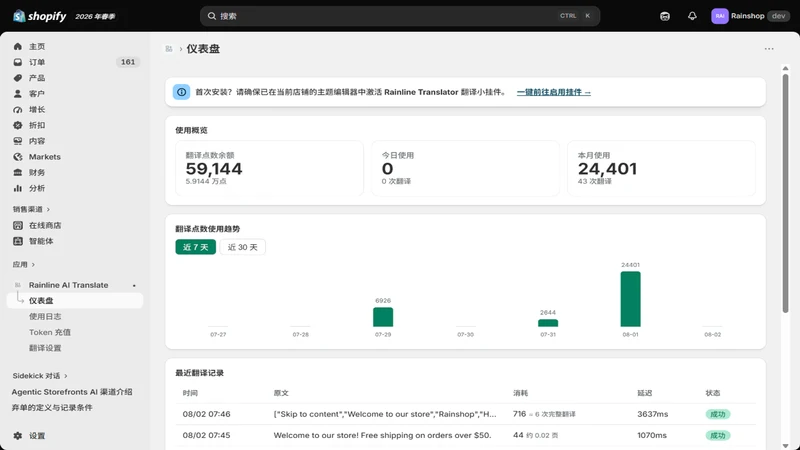Expand the 销售渠道 sales channels section
Image resolution: width=800 pixels, height=450 pixels.
pos(31,209)
